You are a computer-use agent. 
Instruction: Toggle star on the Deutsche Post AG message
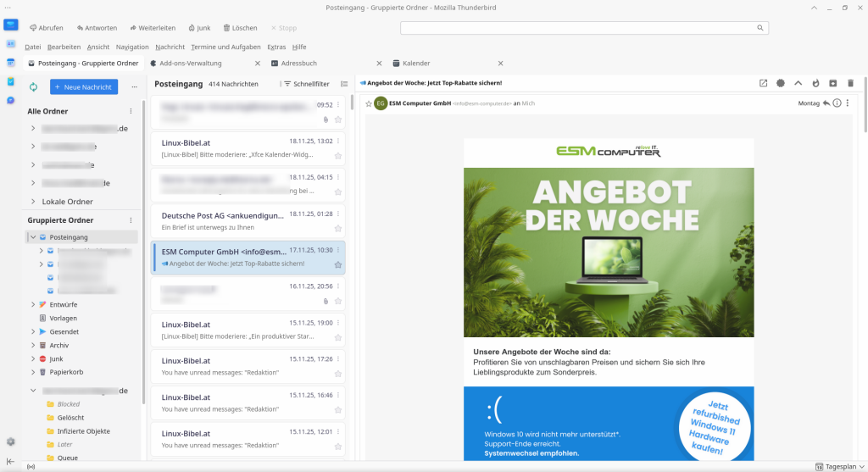pos(338,229)
